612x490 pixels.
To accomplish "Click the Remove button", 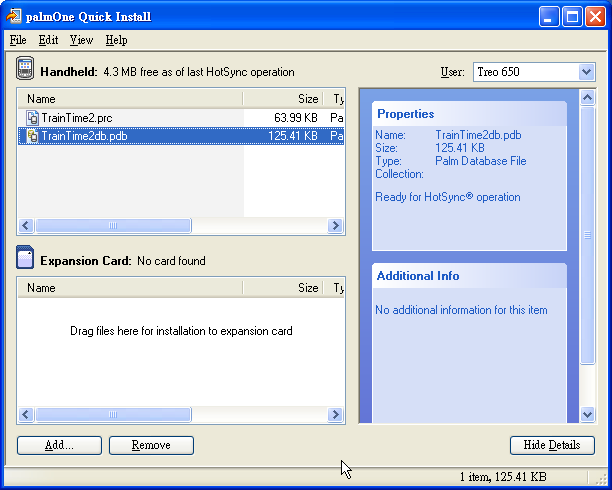I will 151,445.
